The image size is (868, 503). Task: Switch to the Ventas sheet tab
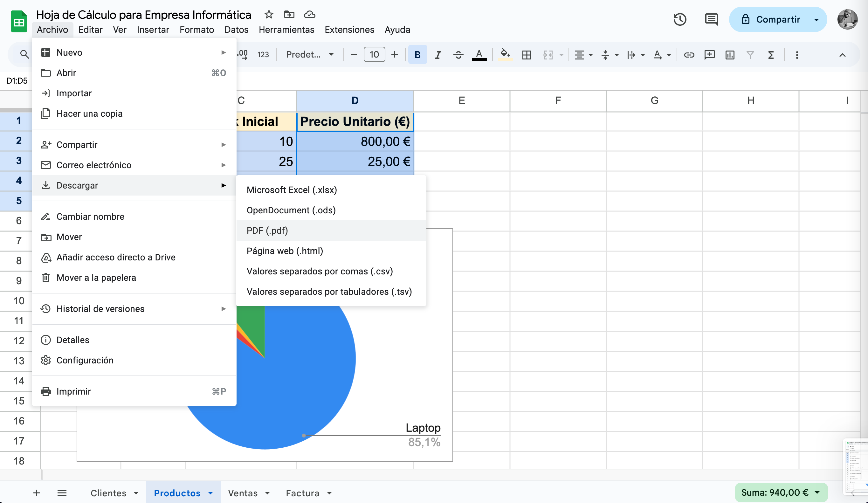point(243,493)
